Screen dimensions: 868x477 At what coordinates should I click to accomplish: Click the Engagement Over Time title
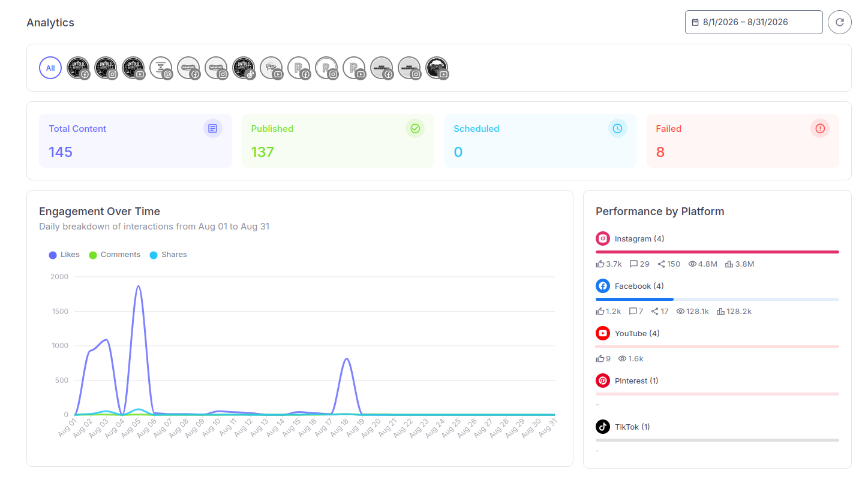tap(100, 211)
